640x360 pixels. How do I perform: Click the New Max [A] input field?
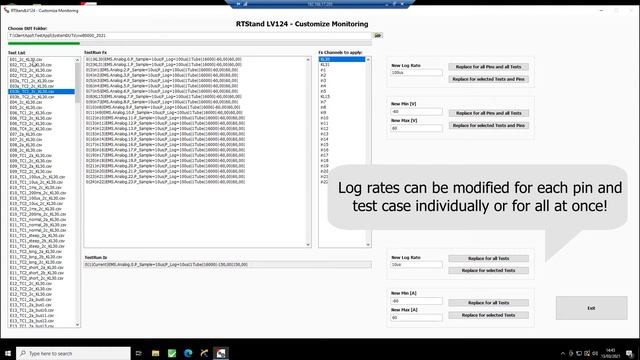(416, 317)
